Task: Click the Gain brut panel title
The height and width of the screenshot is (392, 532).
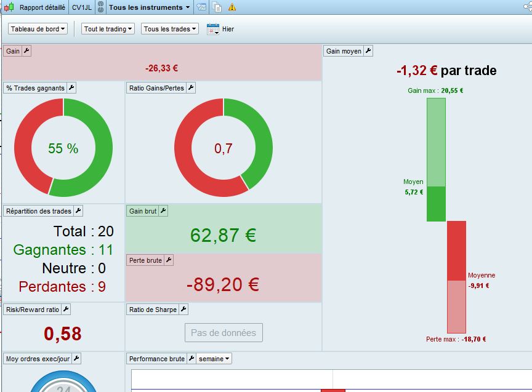Action: coord(143,211)
